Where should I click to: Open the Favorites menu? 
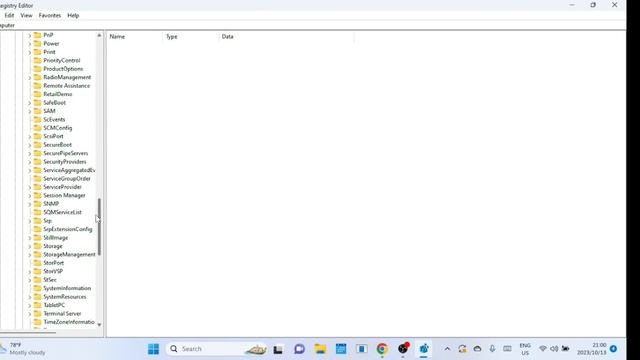coord(50,16)
